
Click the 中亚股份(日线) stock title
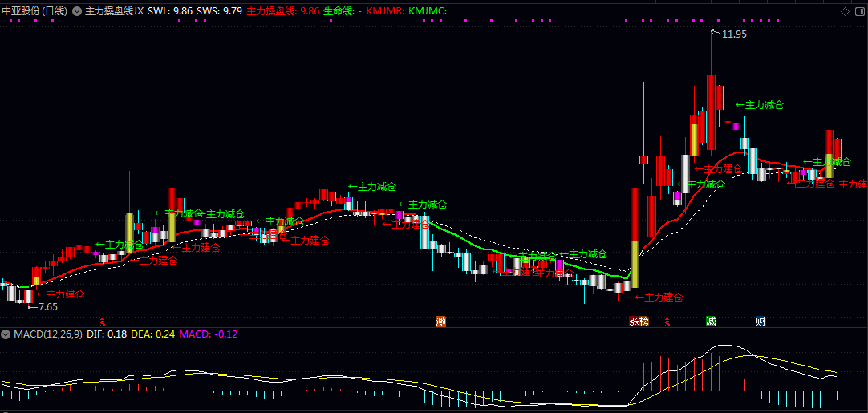click(x=34, y=10)
